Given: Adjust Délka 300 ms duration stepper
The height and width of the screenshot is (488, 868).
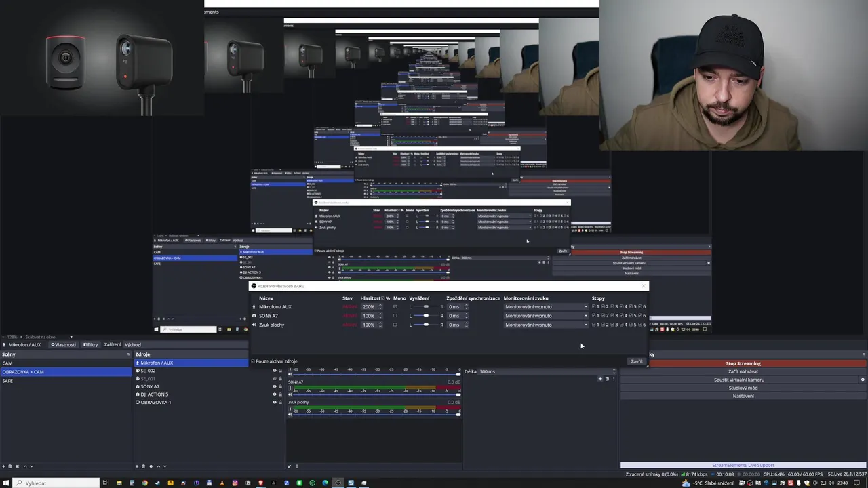Looking at the screenshot, I should [x=614, y=371].
